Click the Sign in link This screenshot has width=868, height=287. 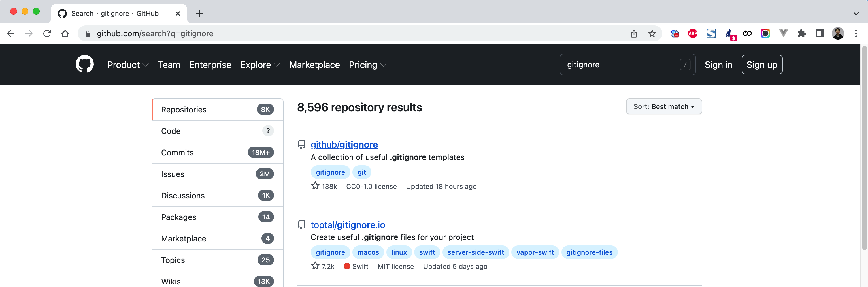pyautogui.click(x=718, y=65)
